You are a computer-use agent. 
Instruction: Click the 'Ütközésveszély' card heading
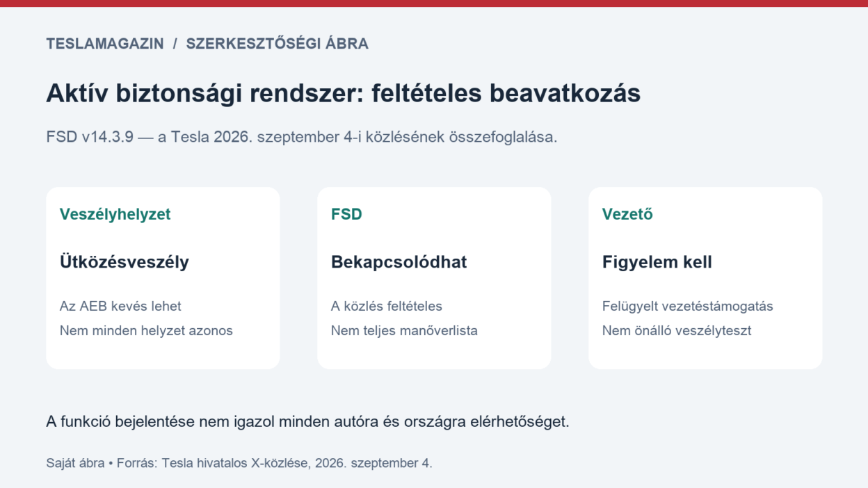point(124,261)
